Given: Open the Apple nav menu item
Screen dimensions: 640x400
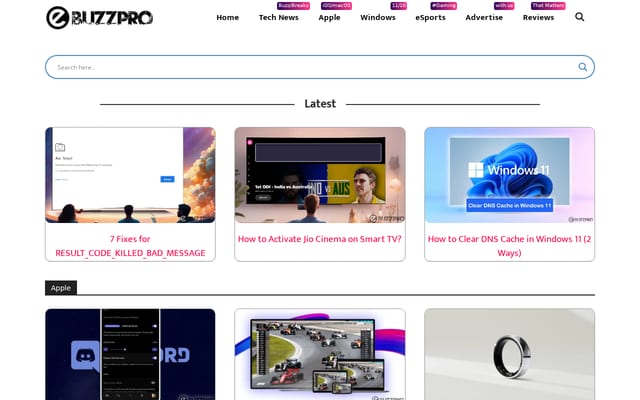Looking at the screenshot, I should point(329,18).
